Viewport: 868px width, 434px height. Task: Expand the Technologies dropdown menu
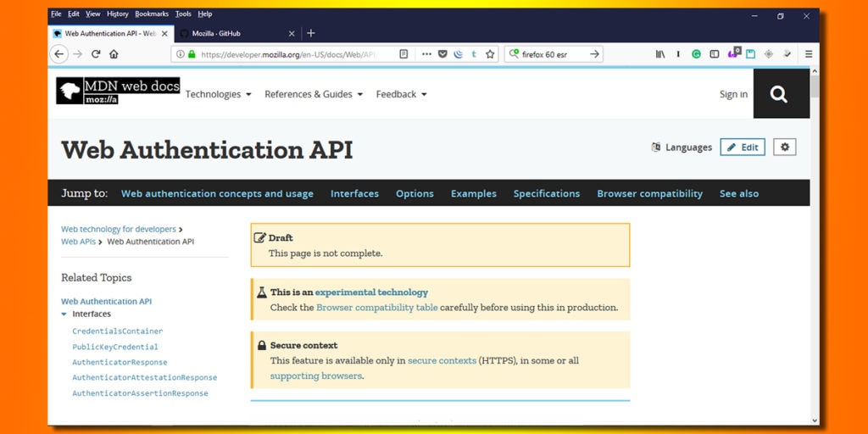[x=218, y=94]
